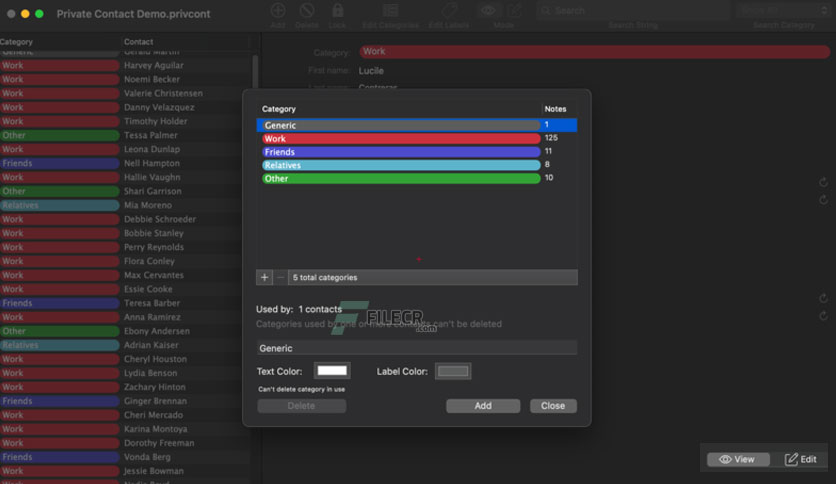
Task: Select contact Perry Reynolds
Action: 154,247
